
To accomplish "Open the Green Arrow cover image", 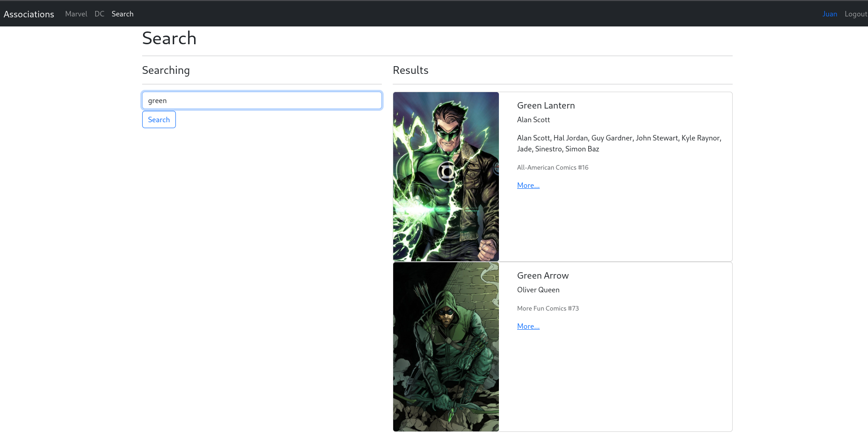I will coord(446,347).
